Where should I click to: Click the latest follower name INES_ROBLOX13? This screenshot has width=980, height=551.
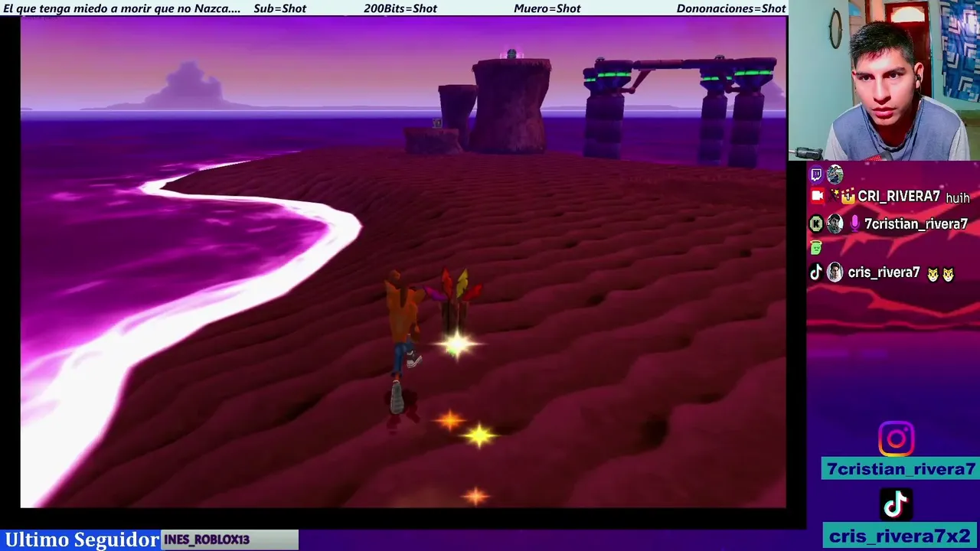click(207, 540)
